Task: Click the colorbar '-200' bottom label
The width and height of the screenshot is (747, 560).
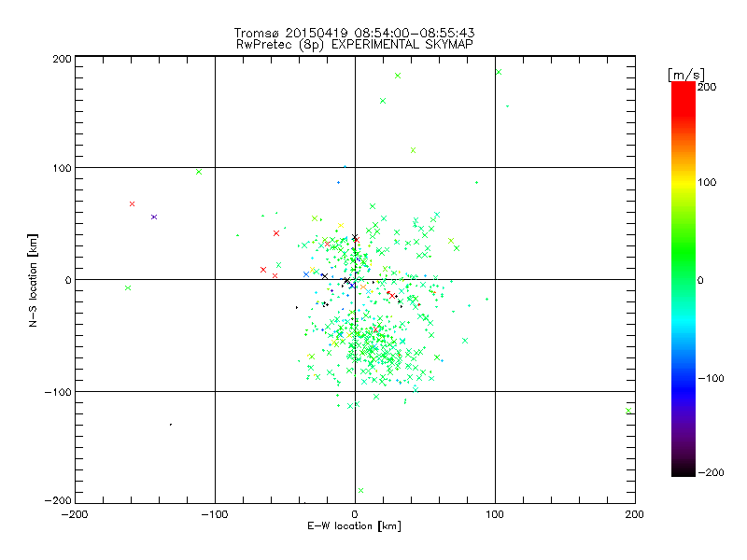Action: point(711,472)
